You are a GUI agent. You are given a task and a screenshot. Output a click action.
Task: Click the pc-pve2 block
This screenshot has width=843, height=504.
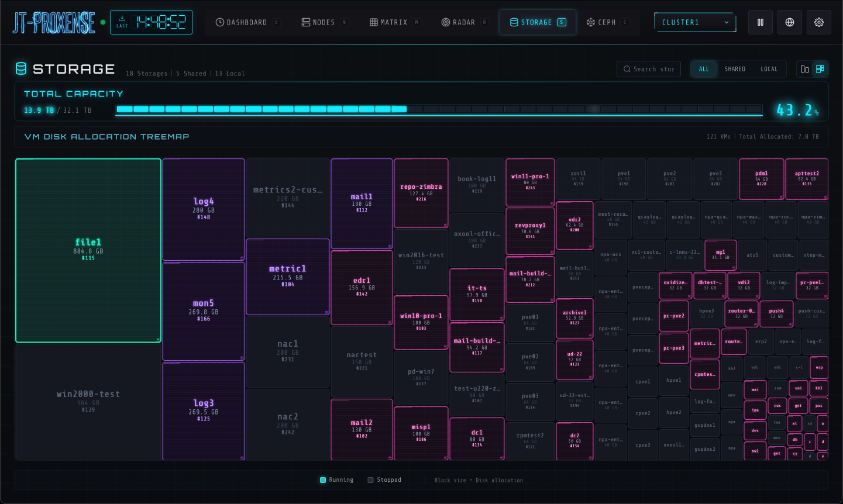pyautogui.click(x=674, y=316)
